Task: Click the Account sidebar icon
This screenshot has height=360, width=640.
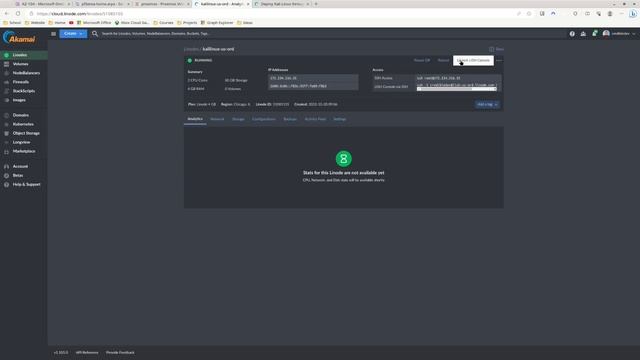Action: (x=6, y=167)
